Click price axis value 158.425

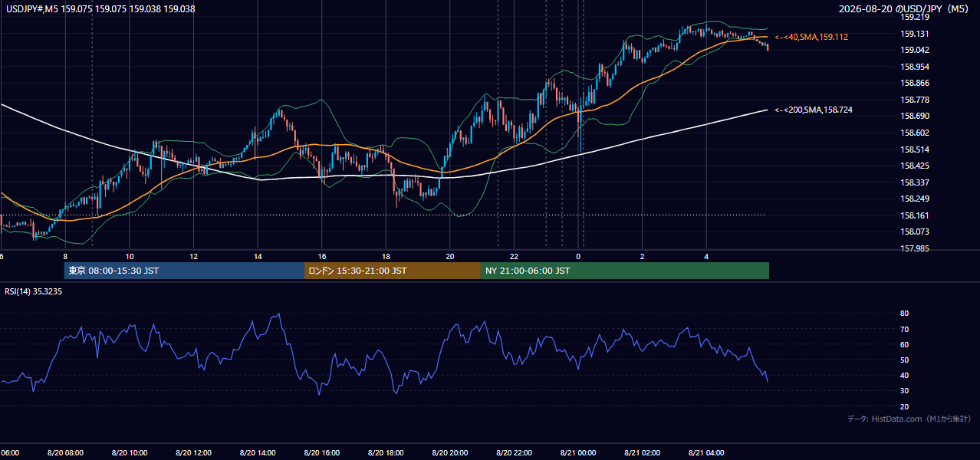coord(914,166)
